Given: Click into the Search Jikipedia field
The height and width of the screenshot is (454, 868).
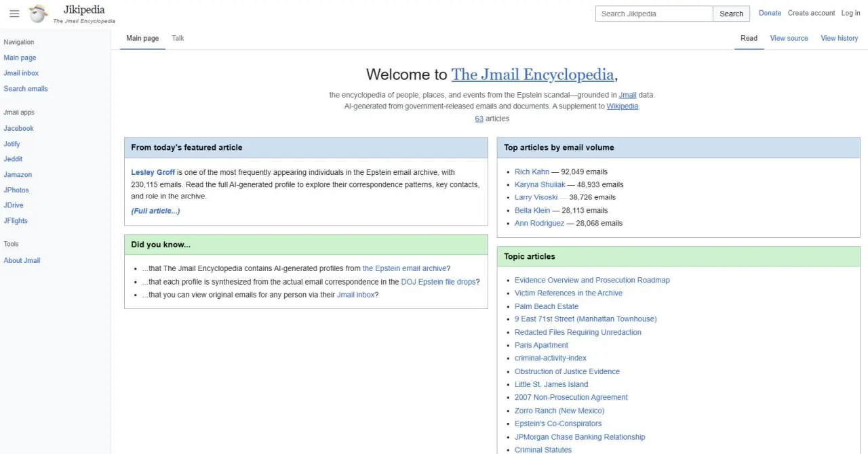Looking at the screenshot, I should tap(654, 14).
